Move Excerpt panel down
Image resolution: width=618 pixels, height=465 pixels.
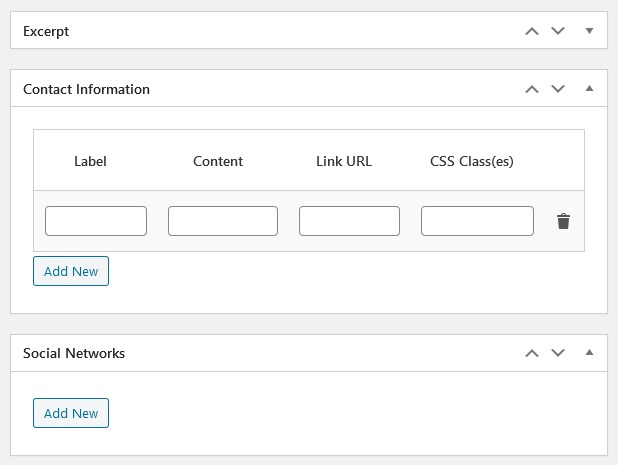click(x=558, y=31)
